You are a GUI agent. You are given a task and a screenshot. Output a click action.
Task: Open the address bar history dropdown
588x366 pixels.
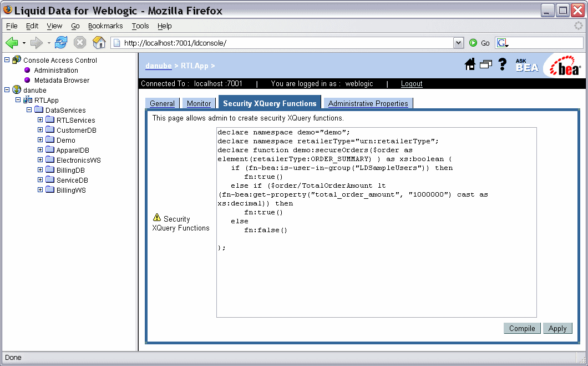(458, 43)
